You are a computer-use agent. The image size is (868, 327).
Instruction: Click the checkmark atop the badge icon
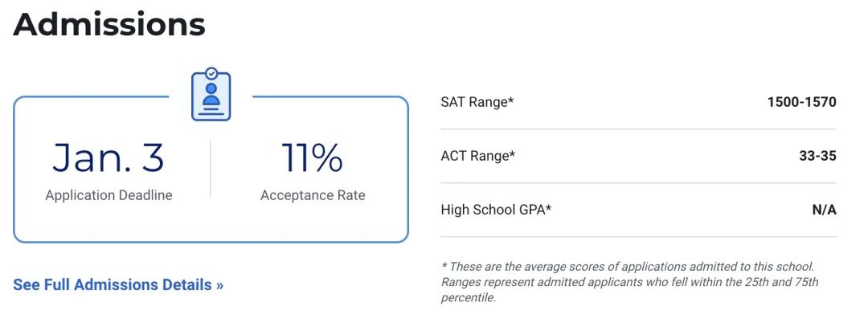pyautogui.click(x=211, y=72)
